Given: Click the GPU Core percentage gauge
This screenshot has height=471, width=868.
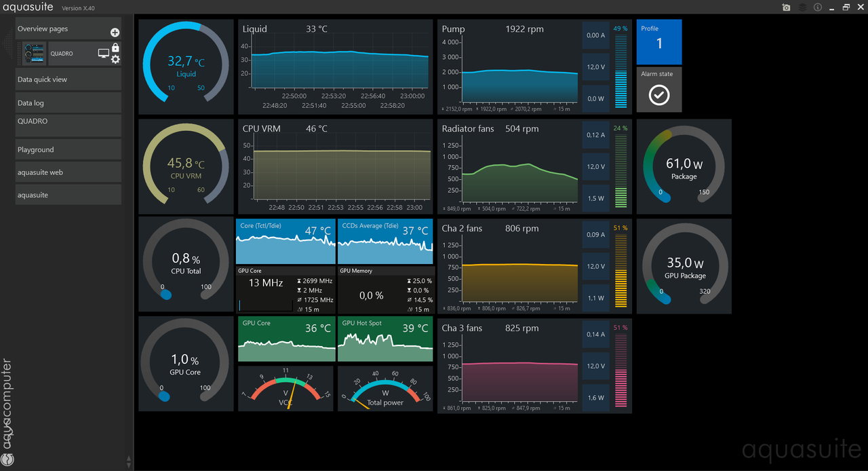Looking at the screenshot, I should 186,364.
